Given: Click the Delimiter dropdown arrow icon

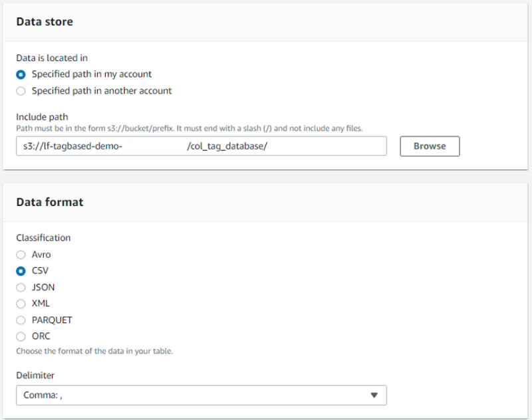Looking at the screenshot, I should [x=374, y=395].
